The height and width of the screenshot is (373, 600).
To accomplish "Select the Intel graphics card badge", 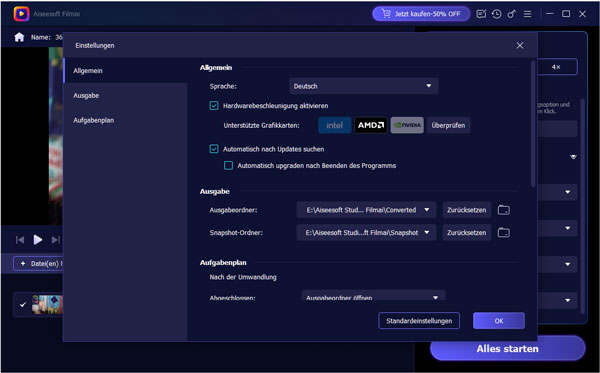I will click(x=334, y=125).
